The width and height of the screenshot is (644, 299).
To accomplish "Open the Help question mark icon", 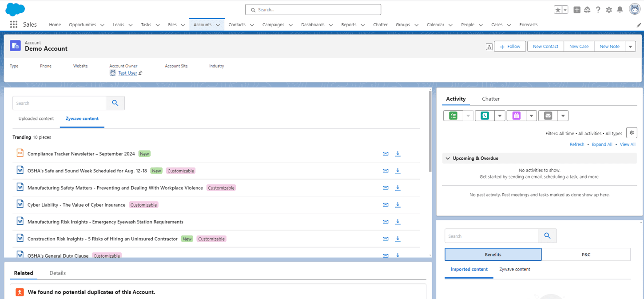I will click(x=598, y=10).
